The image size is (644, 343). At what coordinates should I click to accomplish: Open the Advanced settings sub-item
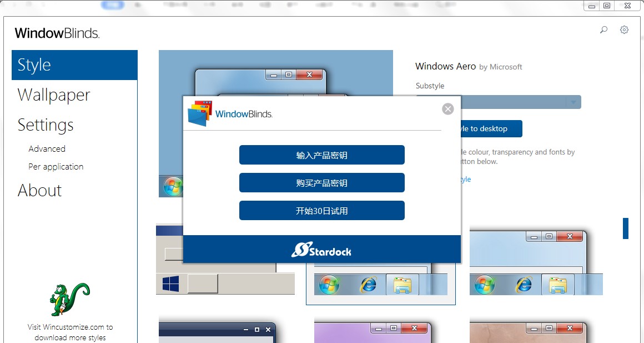(47, 148)
